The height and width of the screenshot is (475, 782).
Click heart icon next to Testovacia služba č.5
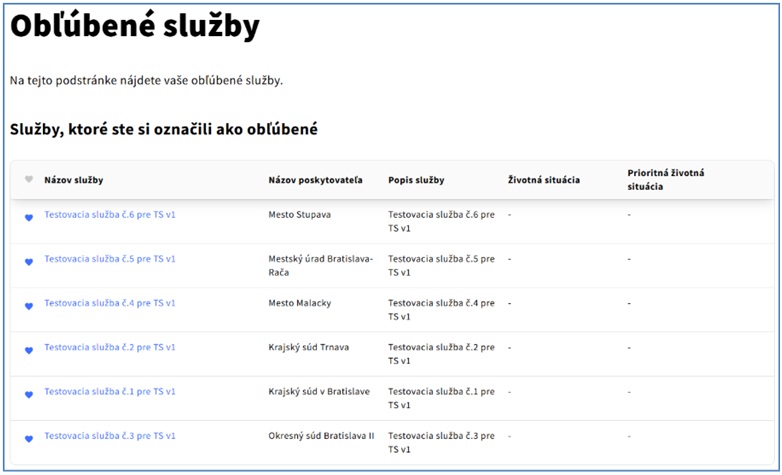pyautogui.click(x=29, y=262)
